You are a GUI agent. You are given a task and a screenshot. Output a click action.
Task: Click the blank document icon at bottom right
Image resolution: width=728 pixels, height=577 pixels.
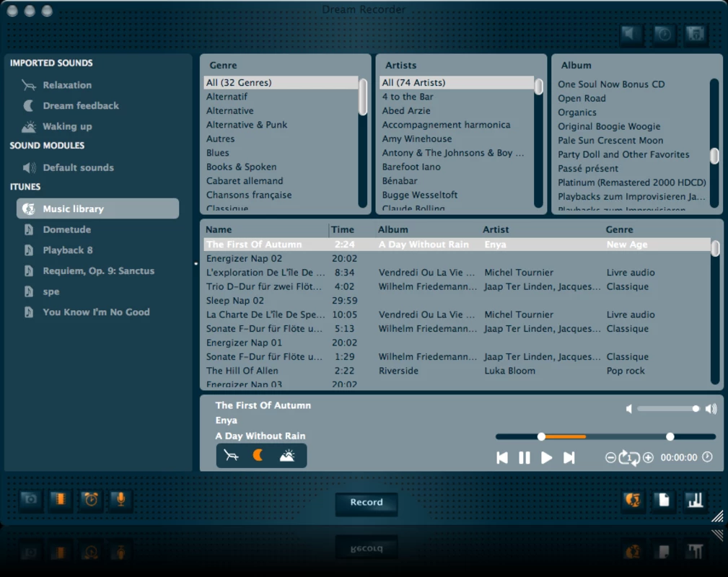664,500
